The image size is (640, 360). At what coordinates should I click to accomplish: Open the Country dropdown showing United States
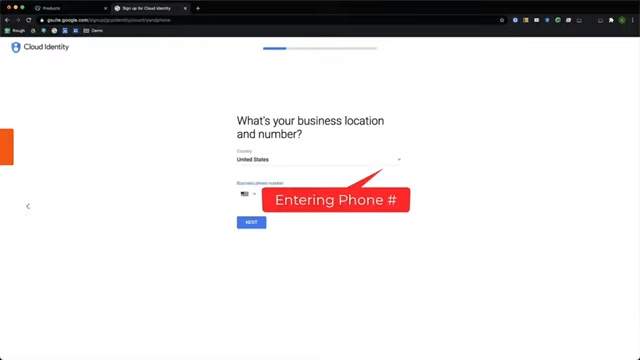(319, 160)
